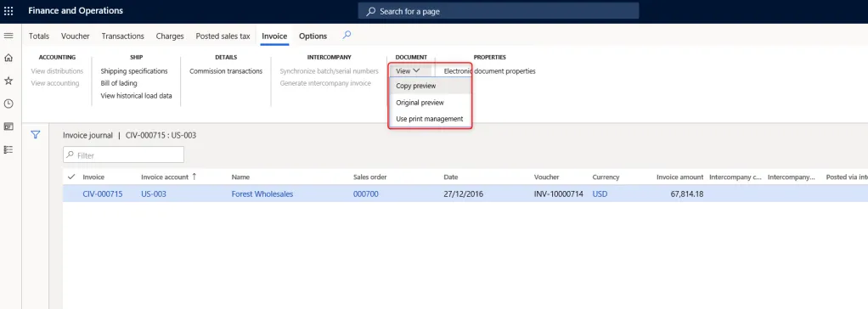868x309 pixels.
Task: Open invoice account link US-003
Action: coord(154,194)
